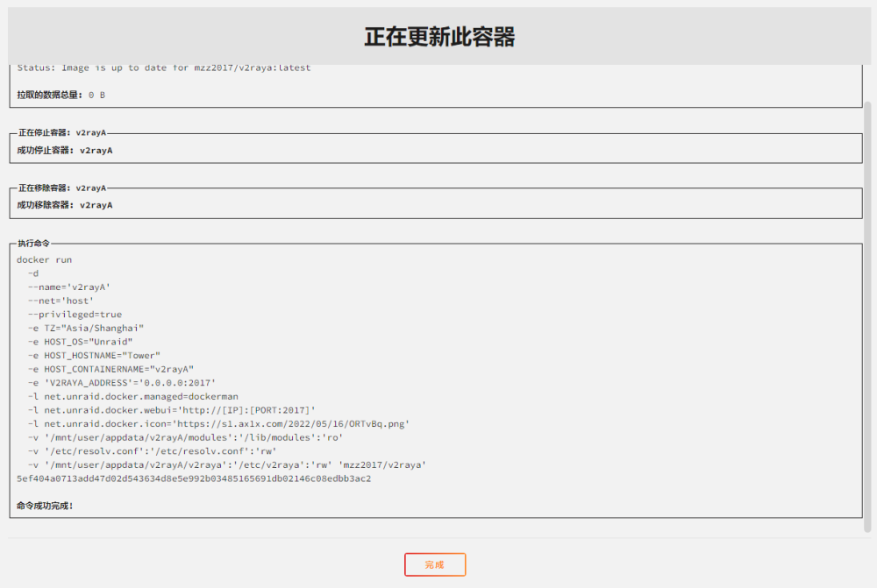Image resolution: width=877 pixels, height=588 pixels.
Task: Click the dialog title 正在更新此容器
Action: [439, 37]
